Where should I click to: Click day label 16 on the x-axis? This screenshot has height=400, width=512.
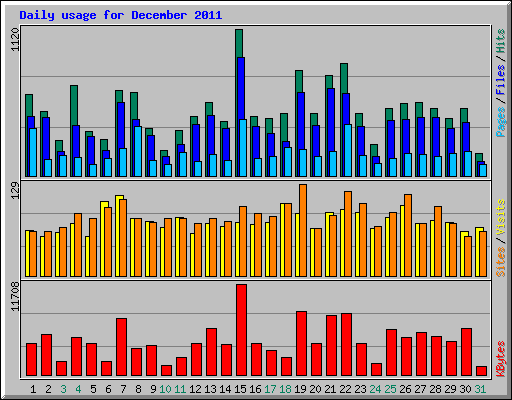pyautogui.click(x=255, y=389)
